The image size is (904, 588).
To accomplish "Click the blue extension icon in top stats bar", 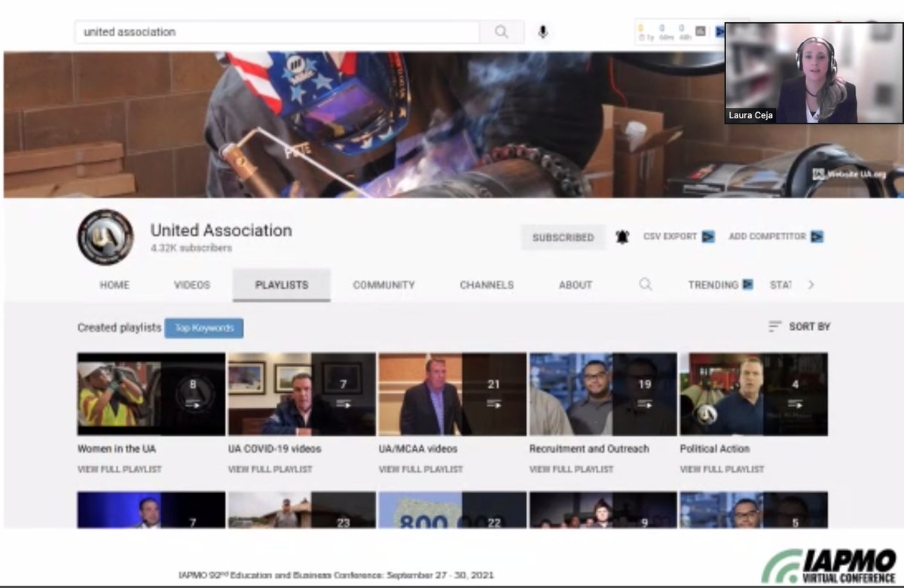I will pos(719,32).
